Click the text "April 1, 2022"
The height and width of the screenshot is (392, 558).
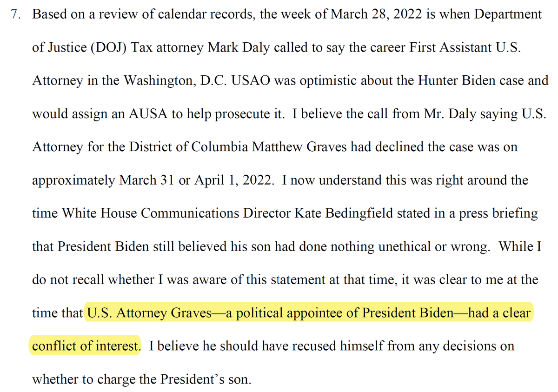click(232, 180)
